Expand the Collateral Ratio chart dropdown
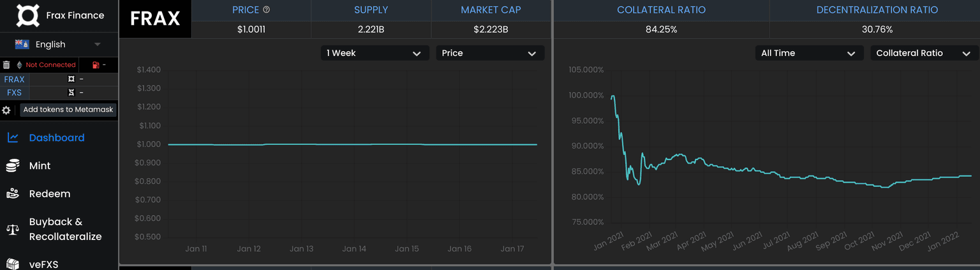 923,53
